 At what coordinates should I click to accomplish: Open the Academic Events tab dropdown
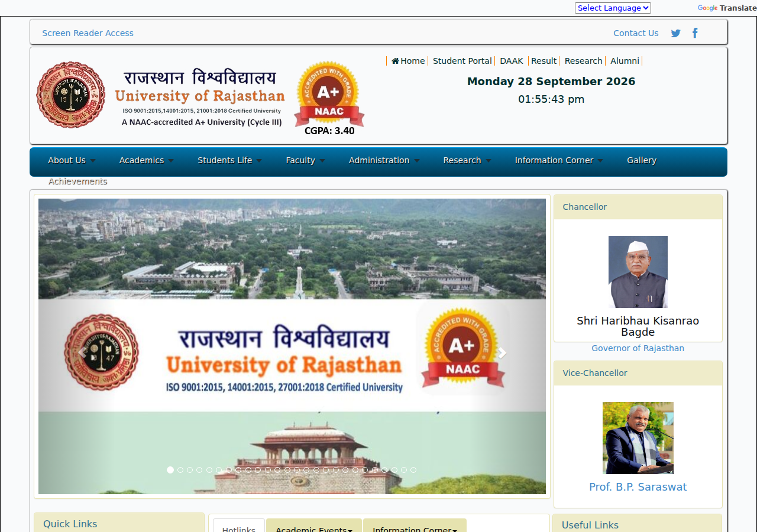(x=314, y=526)
